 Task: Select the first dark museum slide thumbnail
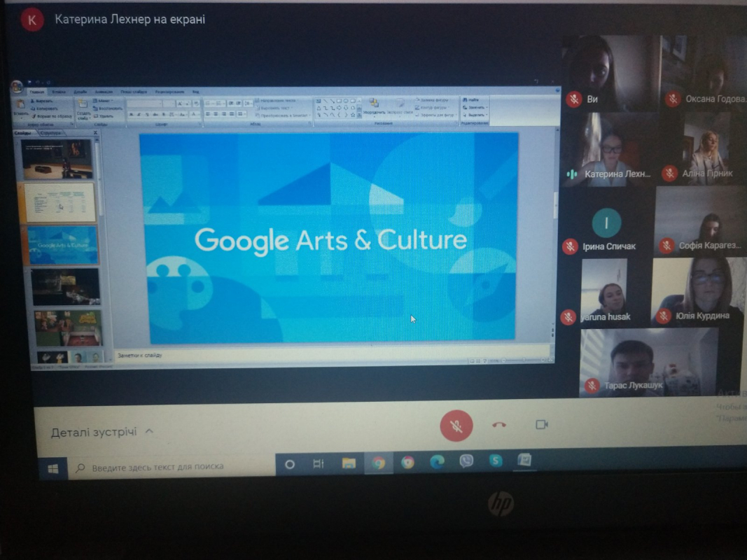click(56, 159)
